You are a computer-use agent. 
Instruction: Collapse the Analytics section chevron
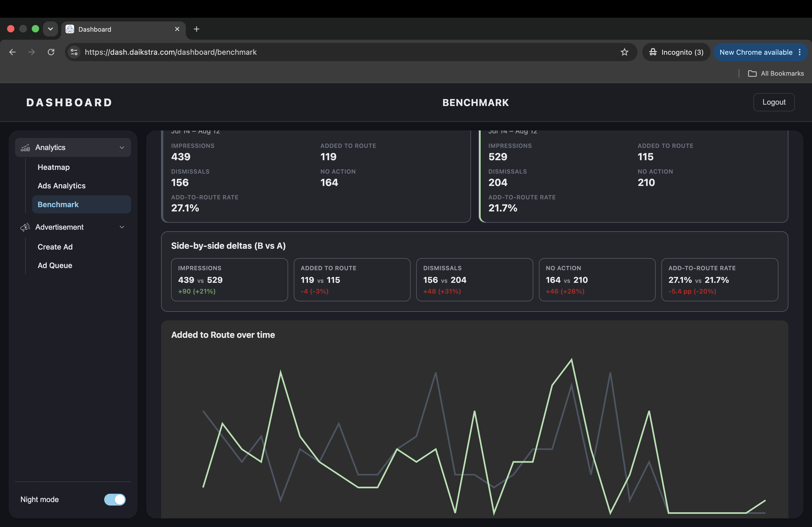[x=122, y=148]
